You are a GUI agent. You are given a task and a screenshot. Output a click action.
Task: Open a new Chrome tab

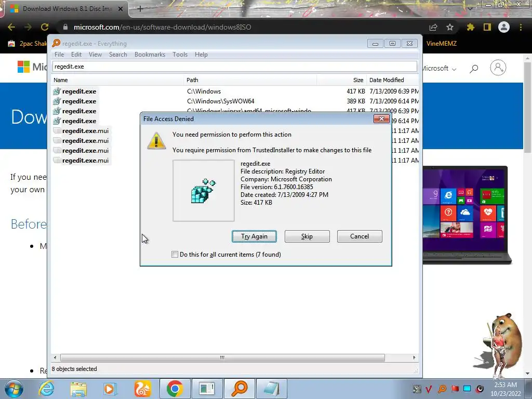pyautogui.click(x=140, y=9)
